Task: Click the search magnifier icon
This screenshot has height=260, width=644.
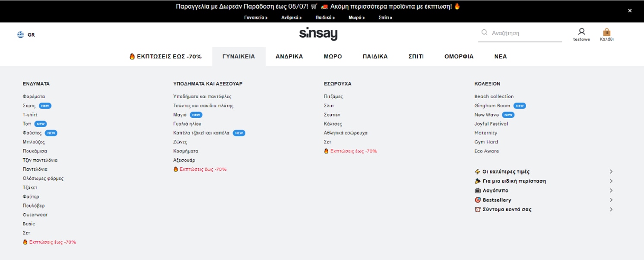Action: [x=484, y=32]
